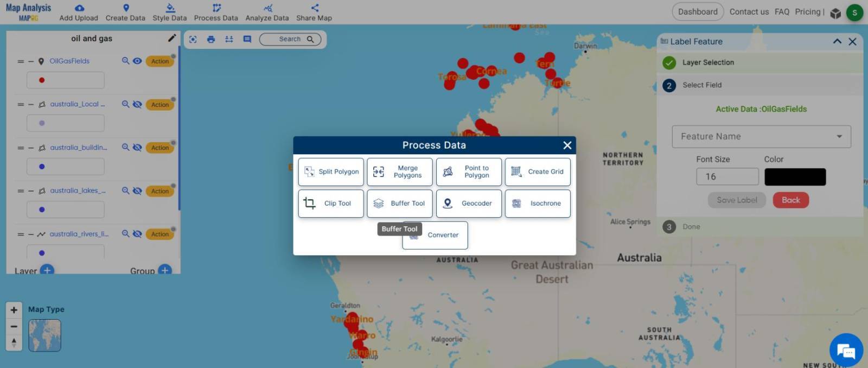Screen dimensions: 868x368
Task: Close the Process Data dialog
Action: 567,145
